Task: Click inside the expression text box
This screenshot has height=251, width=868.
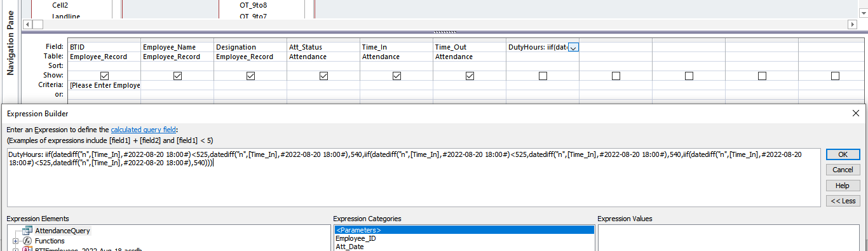Action: coord(414,177)
